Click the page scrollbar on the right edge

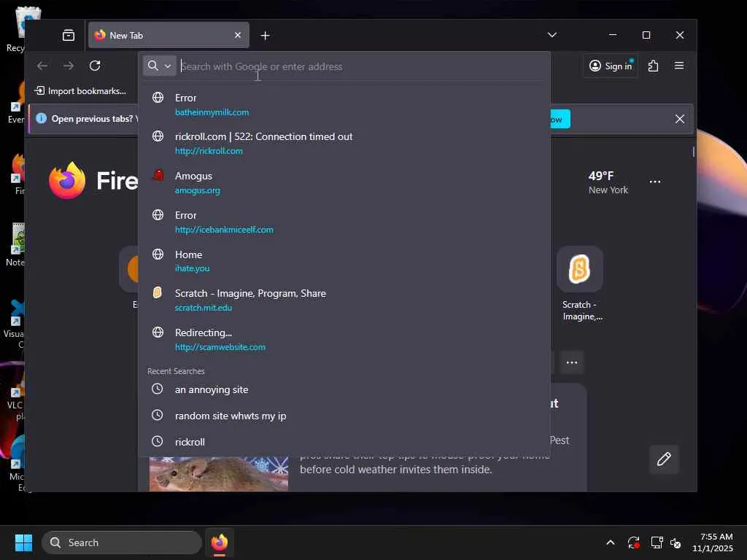pos(693,152)
